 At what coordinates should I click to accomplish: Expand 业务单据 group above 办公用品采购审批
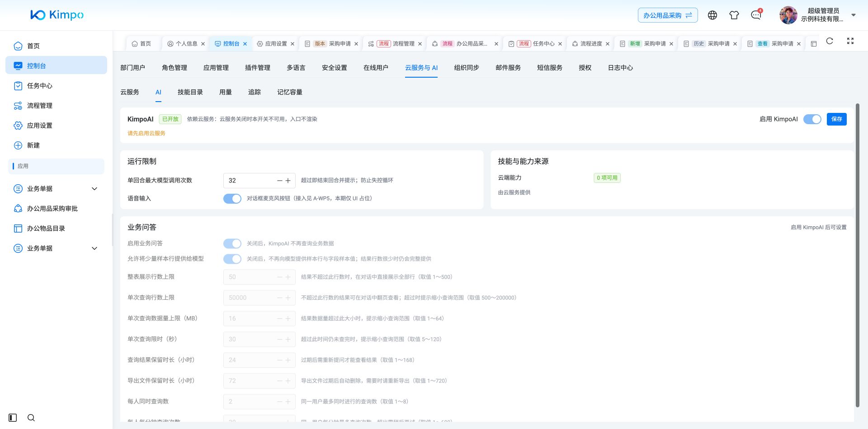click(56, 189)
